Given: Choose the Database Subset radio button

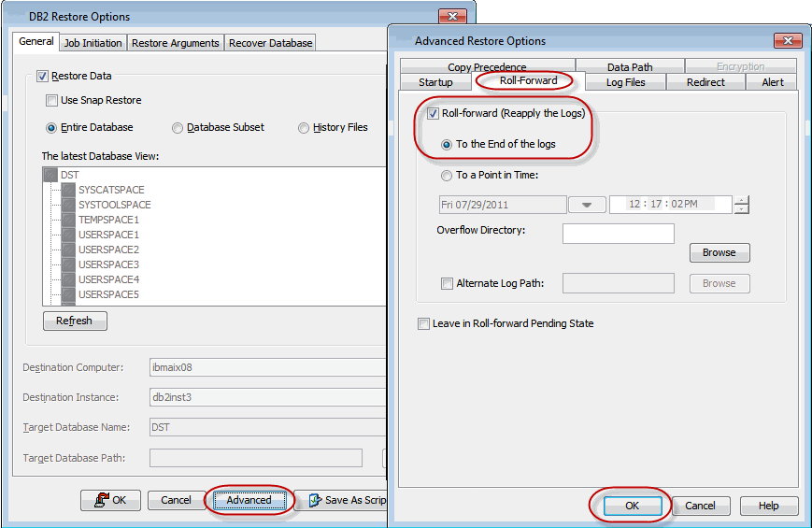Looking at the screenshot, I should click(x=178, y=127).
